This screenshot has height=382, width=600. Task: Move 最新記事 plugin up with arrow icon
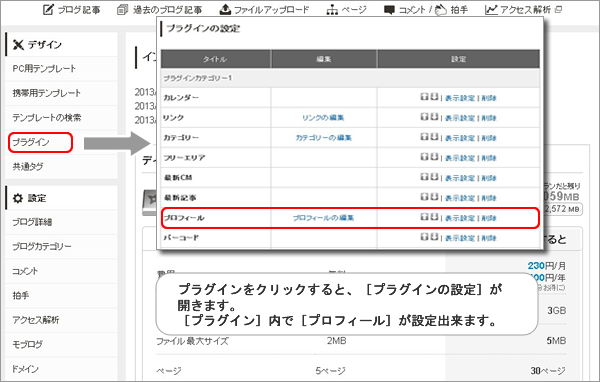(x=424, y=197)
